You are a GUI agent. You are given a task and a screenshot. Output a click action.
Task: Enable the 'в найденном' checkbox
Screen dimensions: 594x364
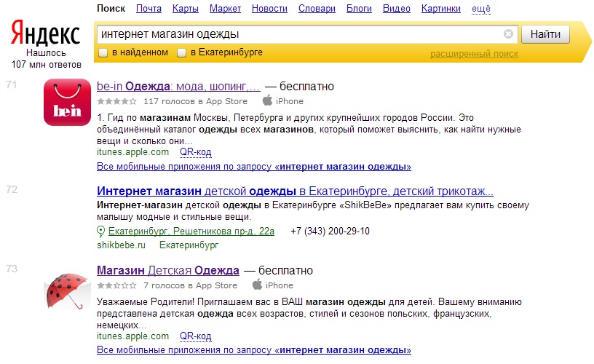(103, 52)
